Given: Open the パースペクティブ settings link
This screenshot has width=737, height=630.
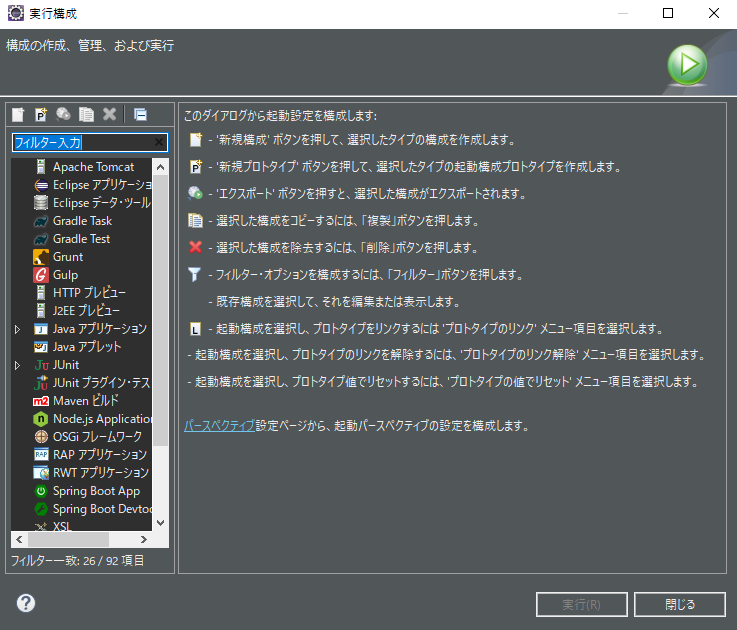Looking at the screenshot, I should tap(219, 425).
